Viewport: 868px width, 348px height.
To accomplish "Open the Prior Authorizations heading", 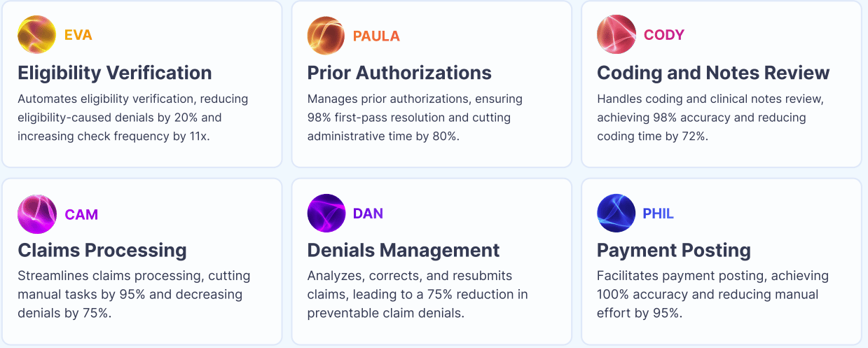I will click(399, 73).
